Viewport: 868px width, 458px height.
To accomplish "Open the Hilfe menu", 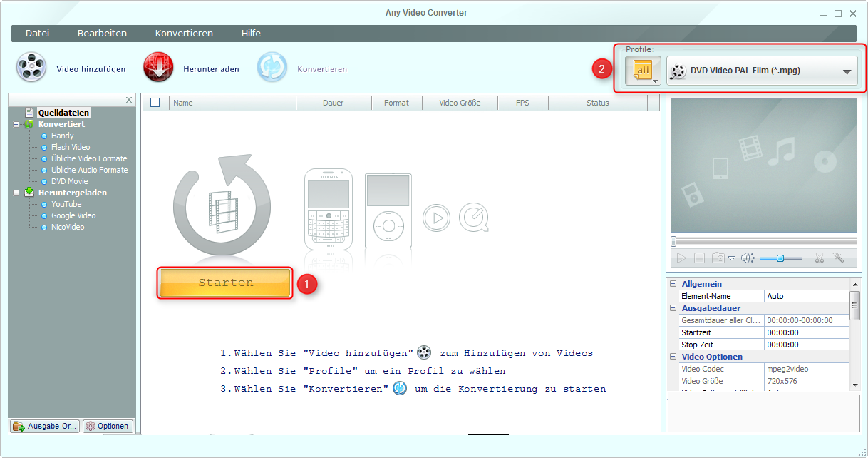I will coord(251,33).
